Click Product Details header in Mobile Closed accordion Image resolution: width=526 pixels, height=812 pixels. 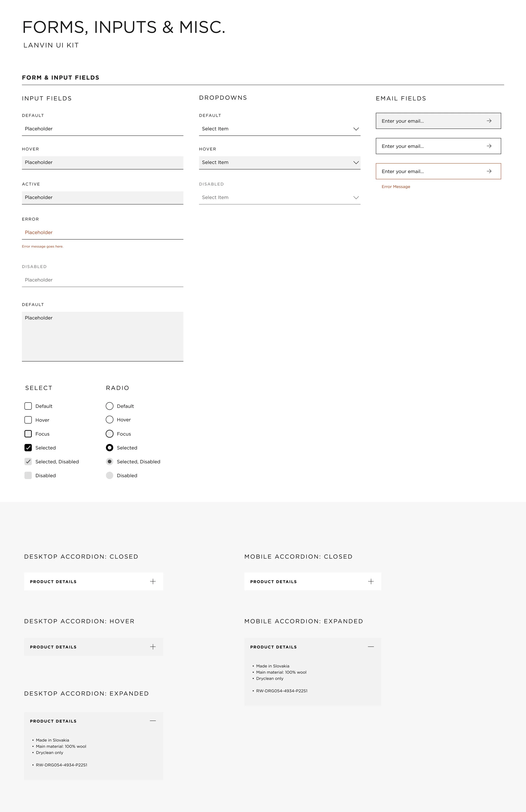tap(273, 582)
